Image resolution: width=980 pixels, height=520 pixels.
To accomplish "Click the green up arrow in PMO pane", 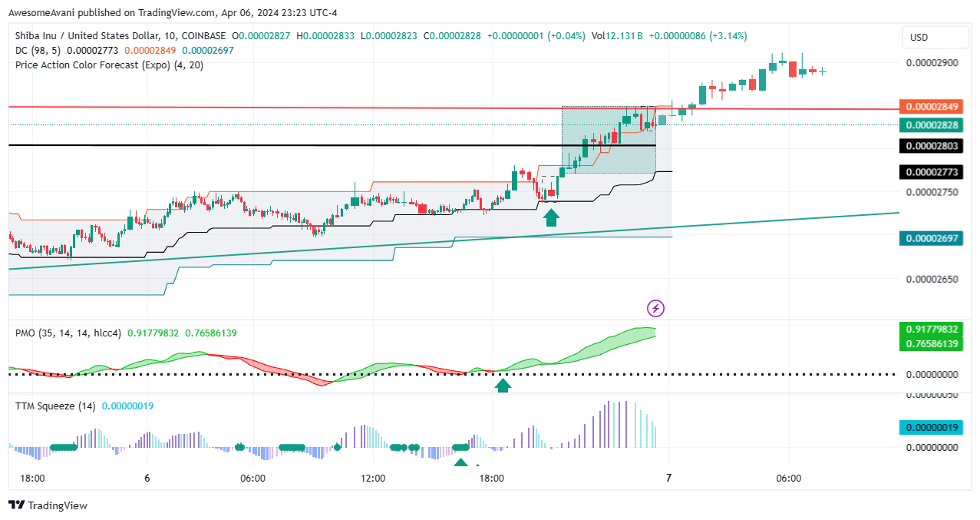I will 503,386.
